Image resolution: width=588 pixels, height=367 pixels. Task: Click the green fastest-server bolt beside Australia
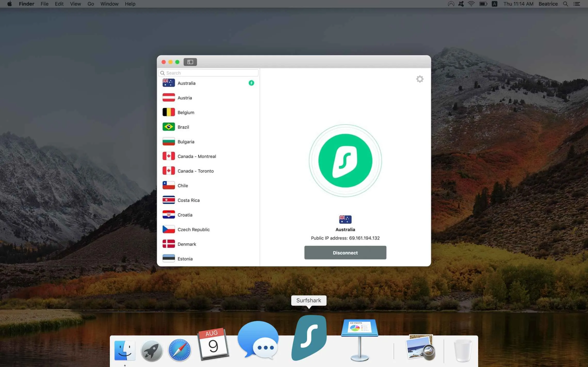coord(251,83)
